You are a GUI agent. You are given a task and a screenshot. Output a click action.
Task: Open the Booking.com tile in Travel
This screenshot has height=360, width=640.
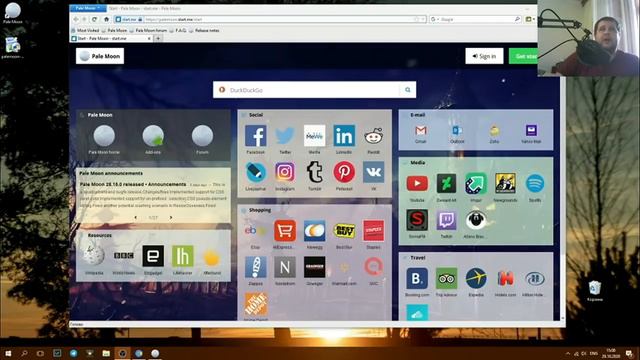point(417,279)
